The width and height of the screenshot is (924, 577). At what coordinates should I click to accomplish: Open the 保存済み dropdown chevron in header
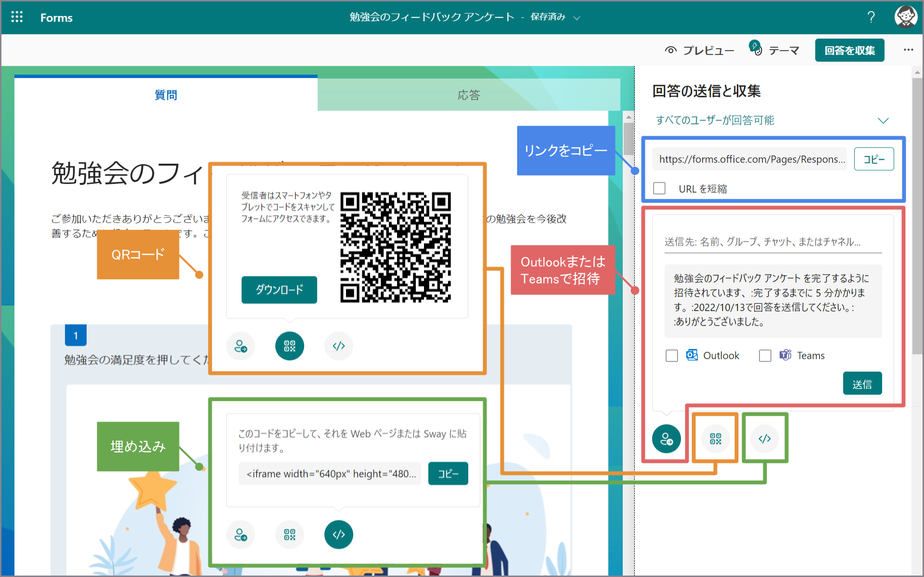(577, 18)
